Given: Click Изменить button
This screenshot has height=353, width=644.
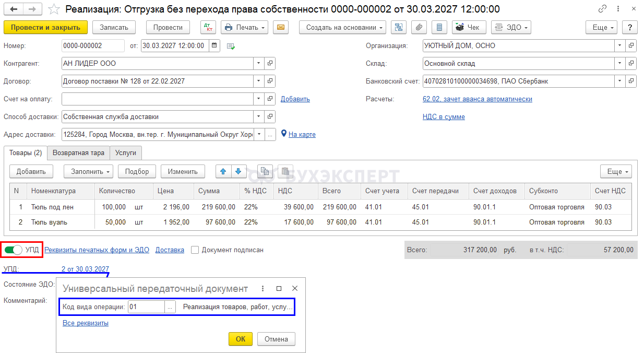Looking at the screenshot, I should 183,171.
